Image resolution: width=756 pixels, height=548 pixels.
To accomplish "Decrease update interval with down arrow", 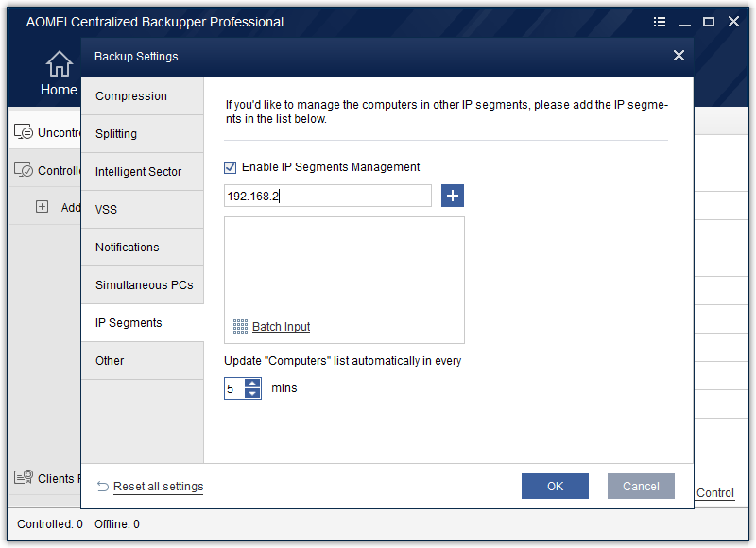I will (x=252, y=393).
